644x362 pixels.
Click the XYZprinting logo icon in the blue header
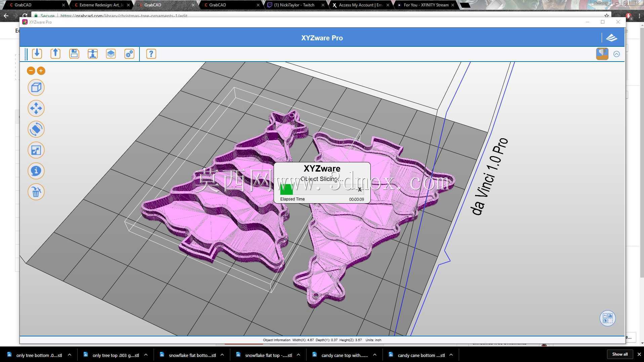click(x=611, y=38)
